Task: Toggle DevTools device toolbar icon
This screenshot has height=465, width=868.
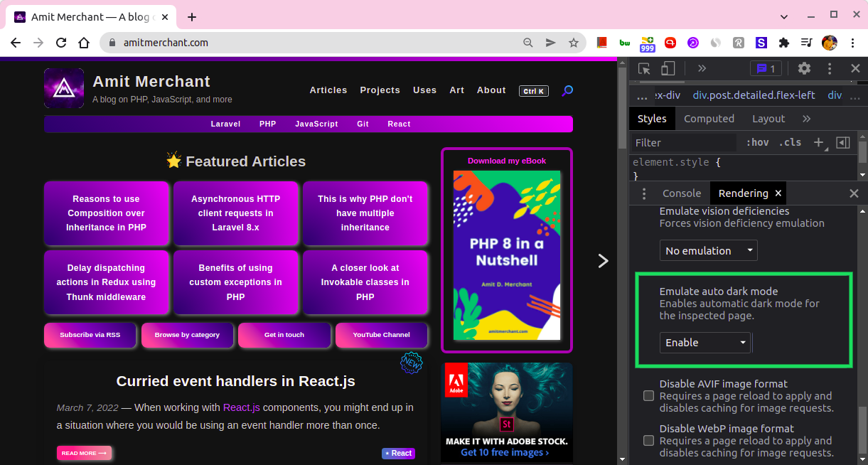Action: pos(668,68)
